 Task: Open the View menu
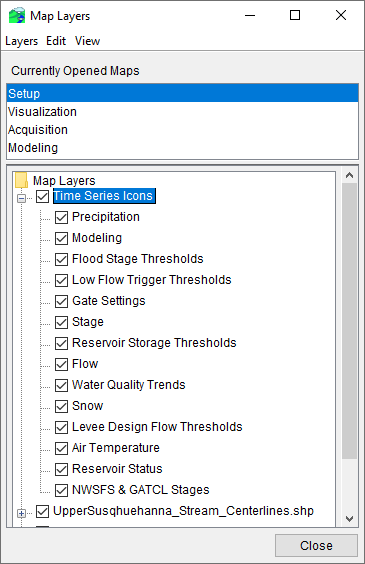(x=87, y=41)
